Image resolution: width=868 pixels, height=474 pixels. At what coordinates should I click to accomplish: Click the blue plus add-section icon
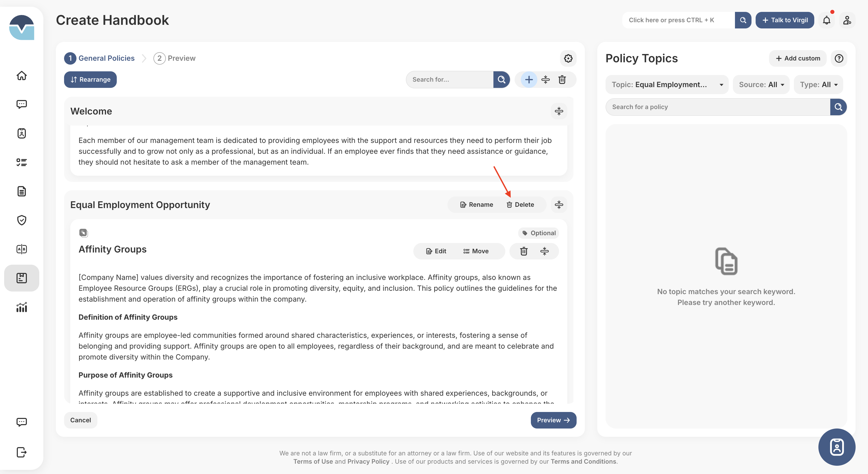point(529,80)
